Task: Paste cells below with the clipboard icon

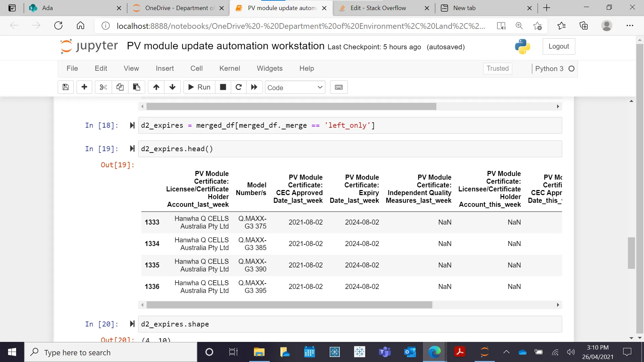Action: pos(137,87)
